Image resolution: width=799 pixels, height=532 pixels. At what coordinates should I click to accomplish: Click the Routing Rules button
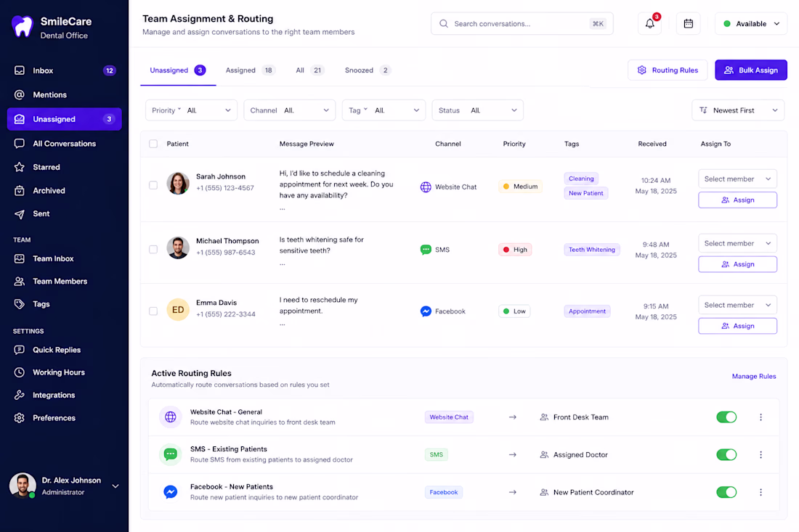click(x=668, y=70)
